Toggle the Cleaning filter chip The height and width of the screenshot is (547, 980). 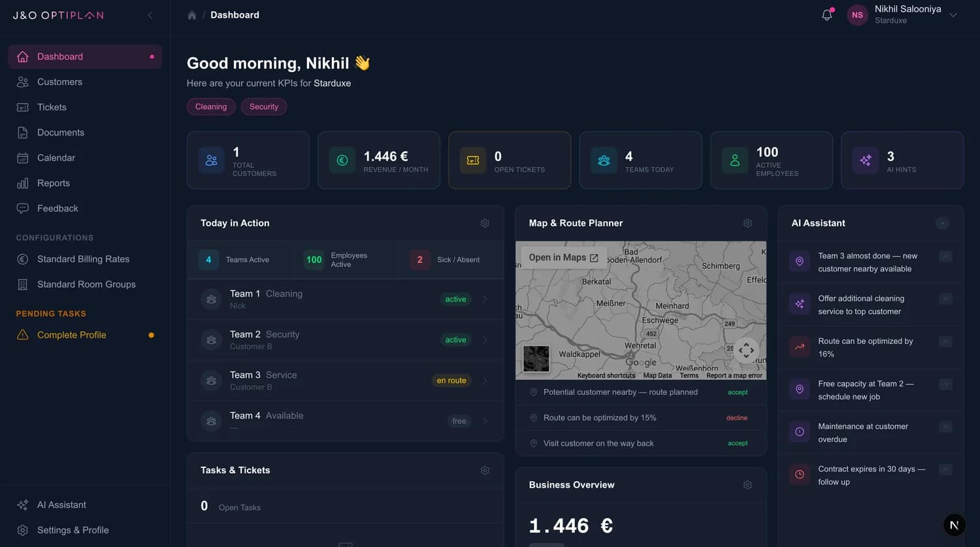pyautogui.click(x=211, y=106)
